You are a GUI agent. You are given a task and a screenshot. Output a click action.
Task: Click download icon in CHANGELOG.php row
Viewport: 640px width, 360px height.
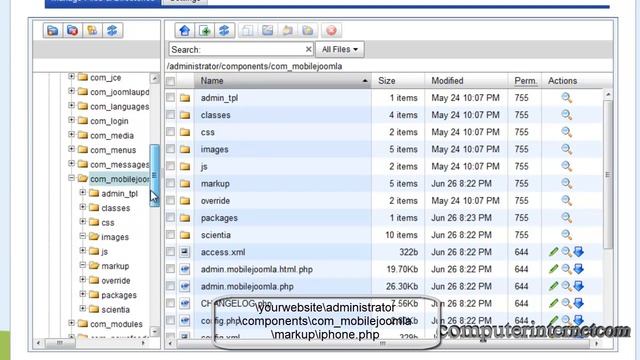pyautogui.click(x=578, y=303)
